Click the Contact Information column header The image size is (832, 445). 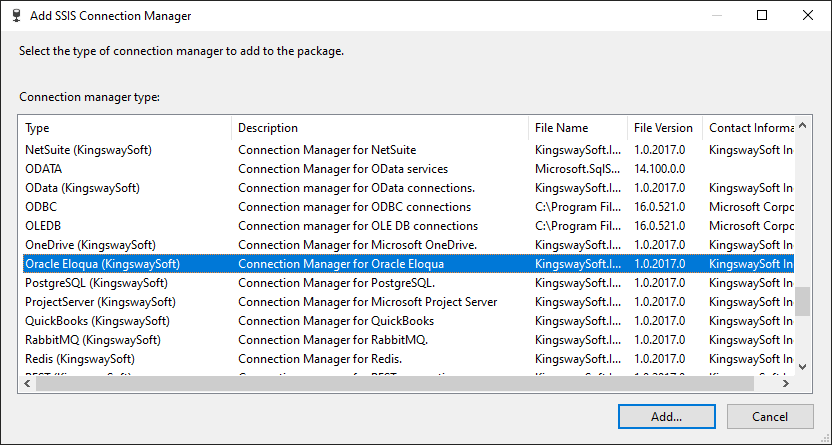(748, 128)
